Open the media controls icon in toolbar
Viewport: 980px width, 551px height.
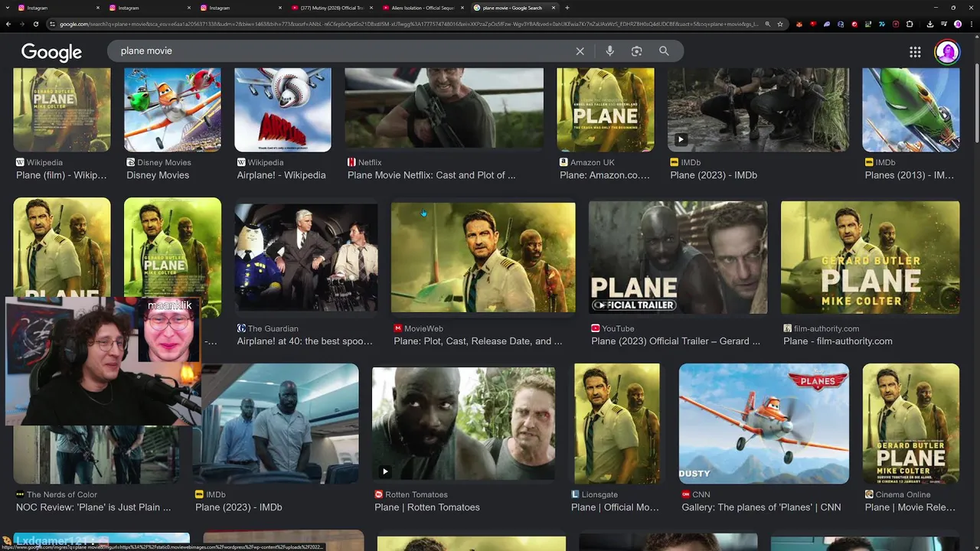click(943, 24)
